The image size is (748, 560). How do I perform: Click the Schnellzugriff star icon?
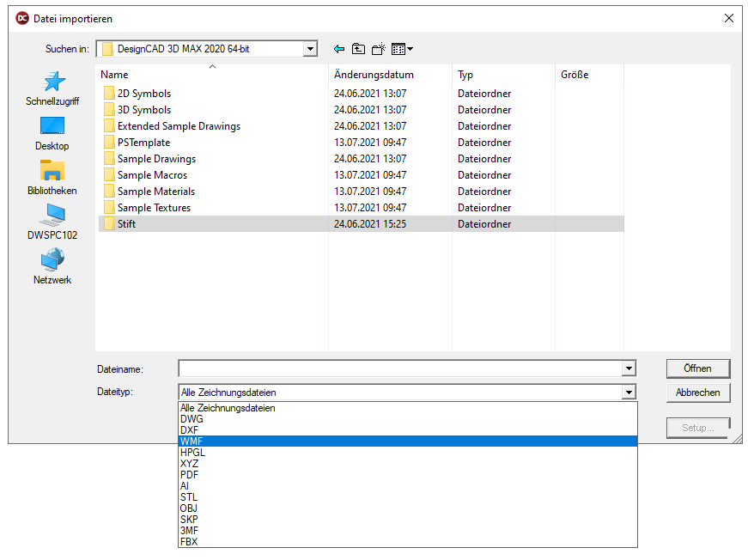[x=52, y=82]
